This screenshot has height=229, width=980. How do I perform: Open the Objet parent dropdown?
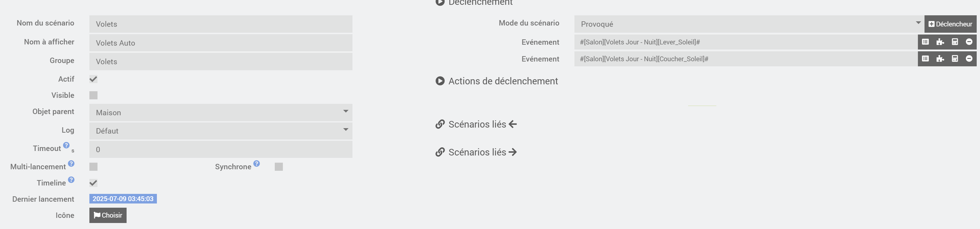click(x=221, y=113)
